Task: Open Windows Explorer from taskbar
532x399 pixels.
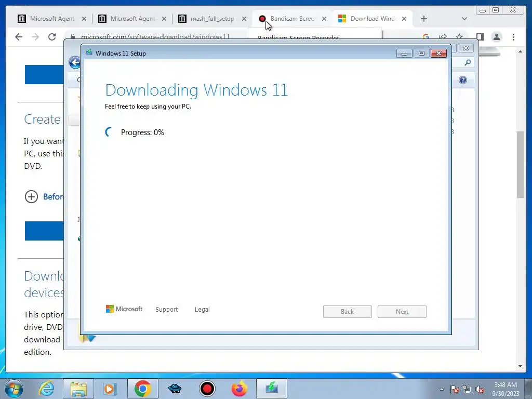Action: click(x=78, y=389)
